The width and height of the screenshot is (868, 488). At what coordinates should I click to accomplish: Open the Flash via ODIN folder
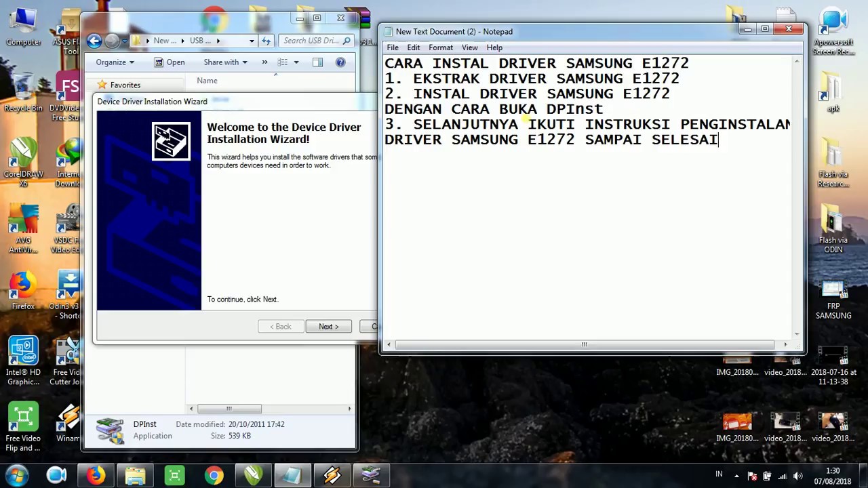[833, 230]
